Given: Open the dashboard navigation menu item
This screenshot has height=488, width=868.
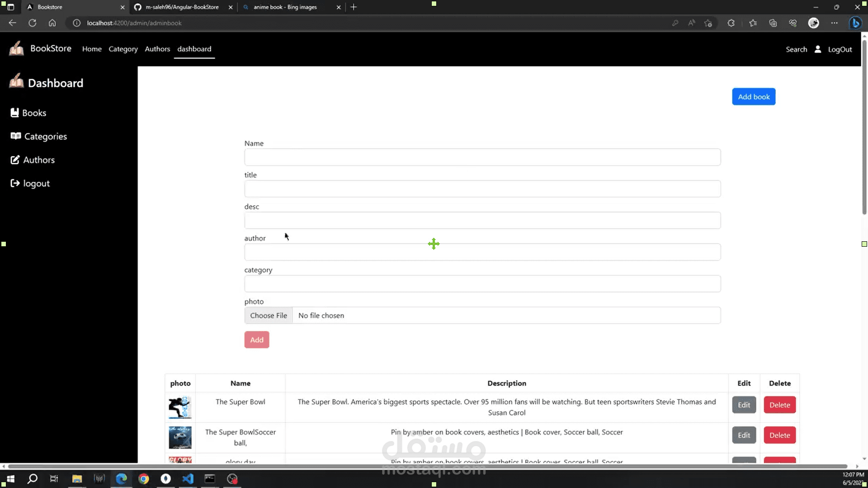Looking at the screenshot, I should tap(194, 49).
